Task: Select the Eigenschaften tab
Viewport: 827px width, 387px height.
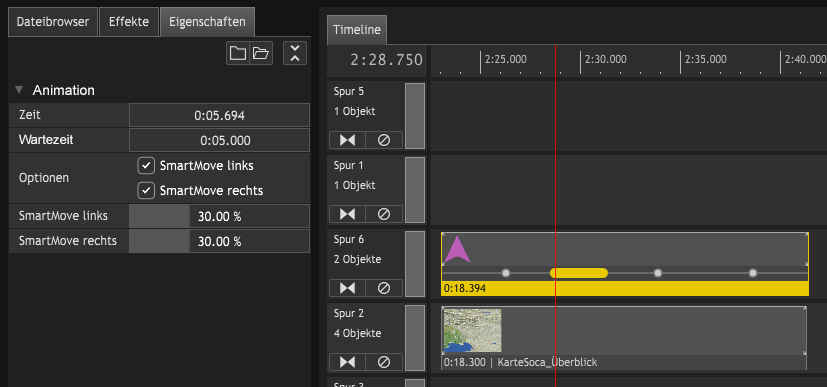Action: [x=207, y=22]
